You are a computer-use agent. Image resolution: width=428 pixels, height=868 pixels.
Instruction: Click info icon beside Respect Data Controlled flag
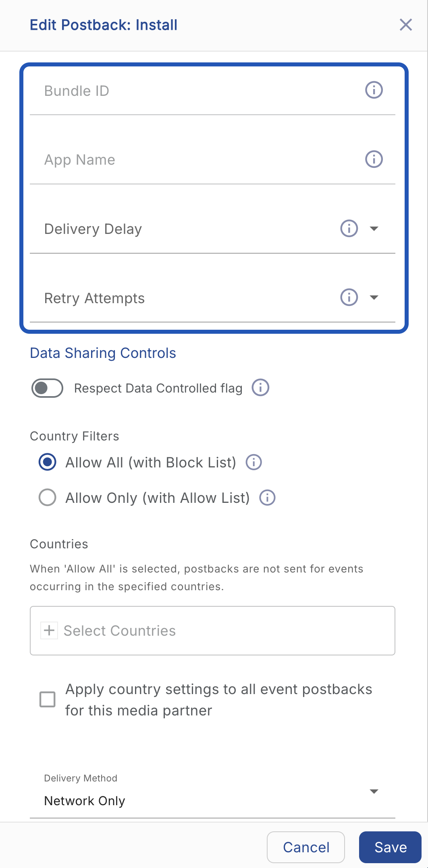[x=260, y=388]
